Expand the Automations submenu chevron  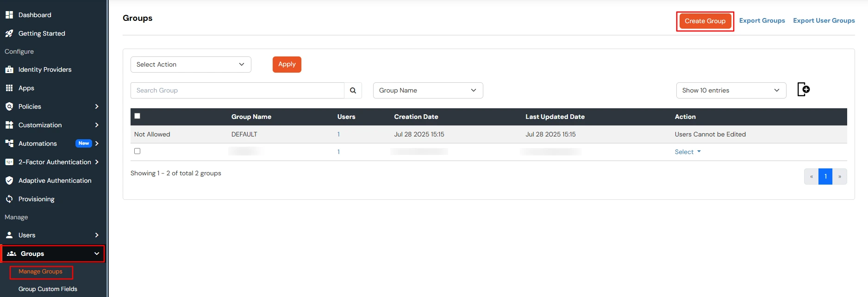pyautogui.click(x=97, y=143)
